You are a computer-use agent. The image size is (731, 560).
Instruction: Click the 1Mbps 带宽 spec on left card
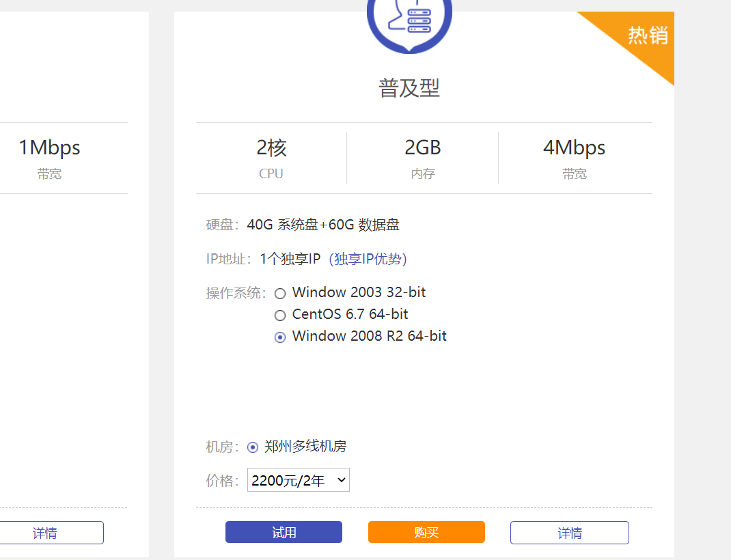pos(49,158)
